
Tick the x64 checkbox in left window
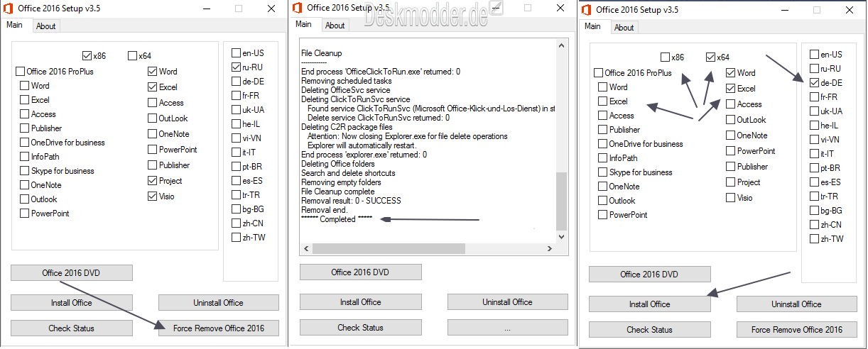[x=133, y=56]
